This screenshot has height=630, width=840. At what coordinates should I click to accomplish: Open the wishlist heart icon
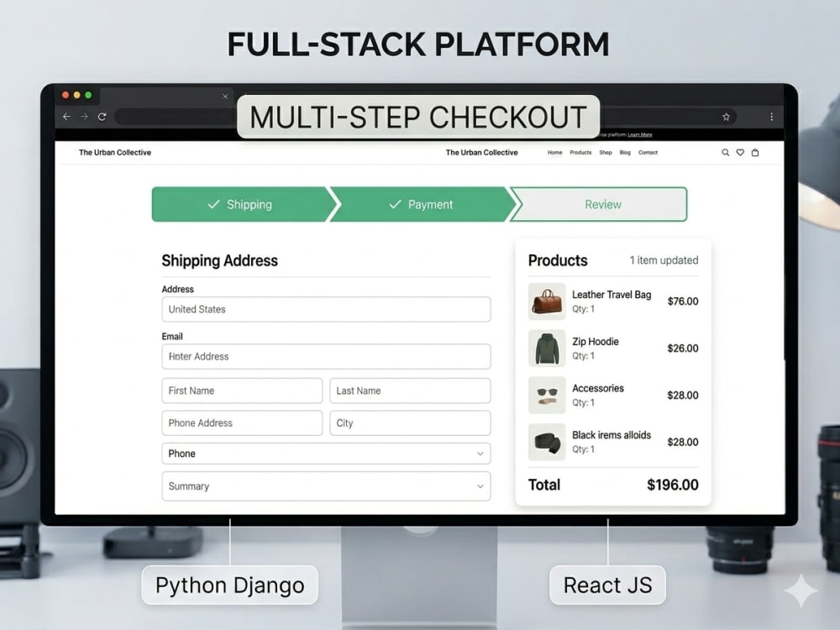pos(740,153)
